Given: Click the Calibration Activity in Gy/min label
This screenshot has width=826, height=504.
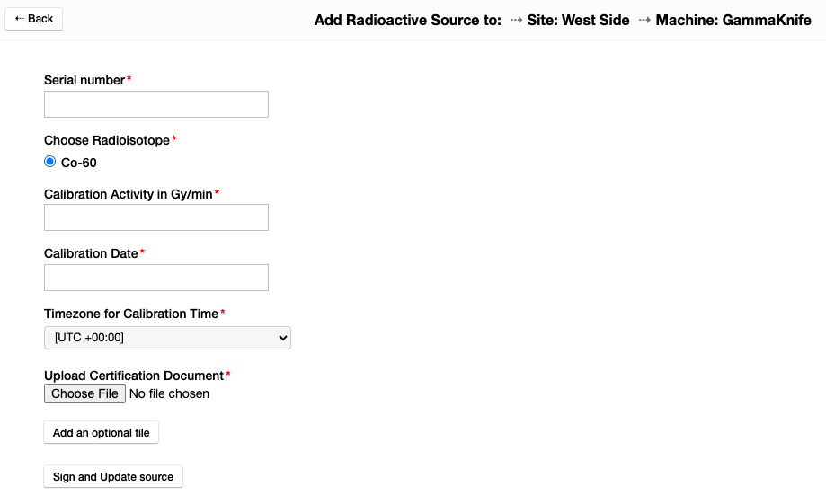Looking at the screenshot, I should point(129,194).
